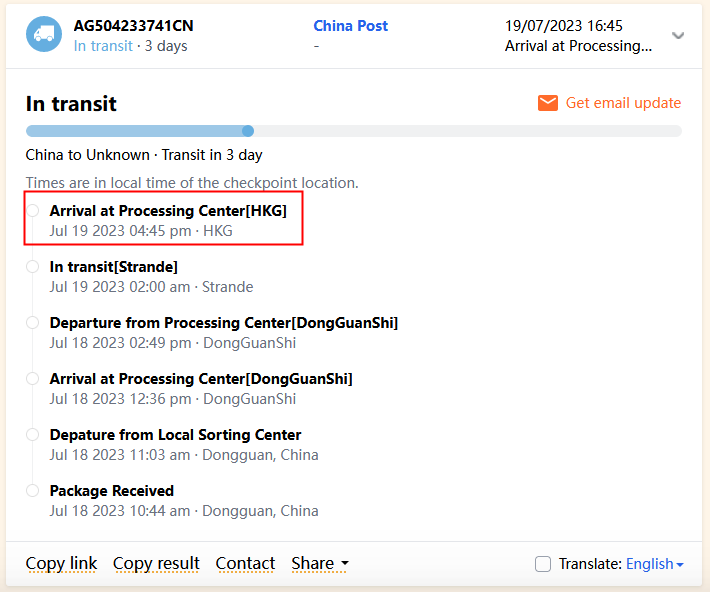Open the China Post carrier link
The height and width of the screenshot is (592, 710).
tap(350, 26)
